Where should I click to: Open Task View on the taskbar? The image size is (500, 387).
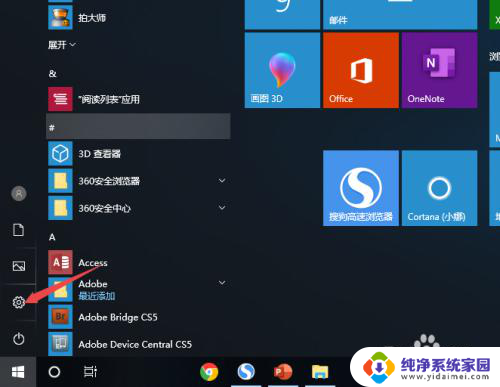90,372
